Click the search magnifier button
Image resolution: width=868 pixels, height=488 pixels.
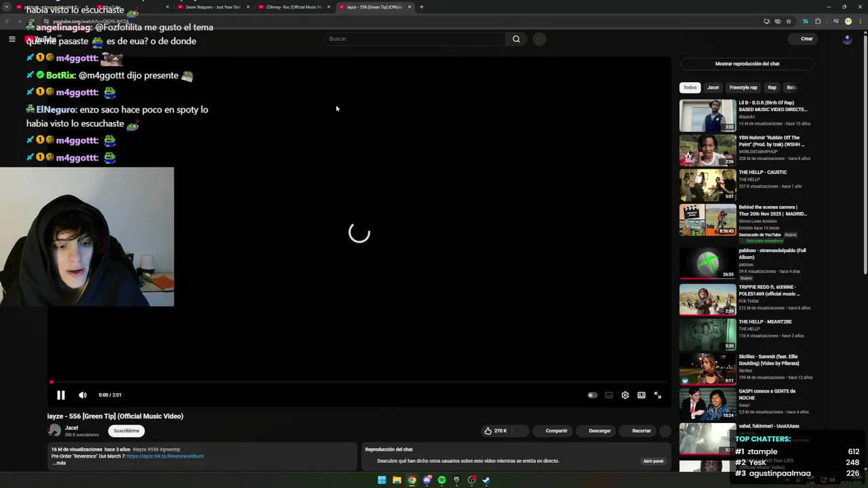pos(516,39)
